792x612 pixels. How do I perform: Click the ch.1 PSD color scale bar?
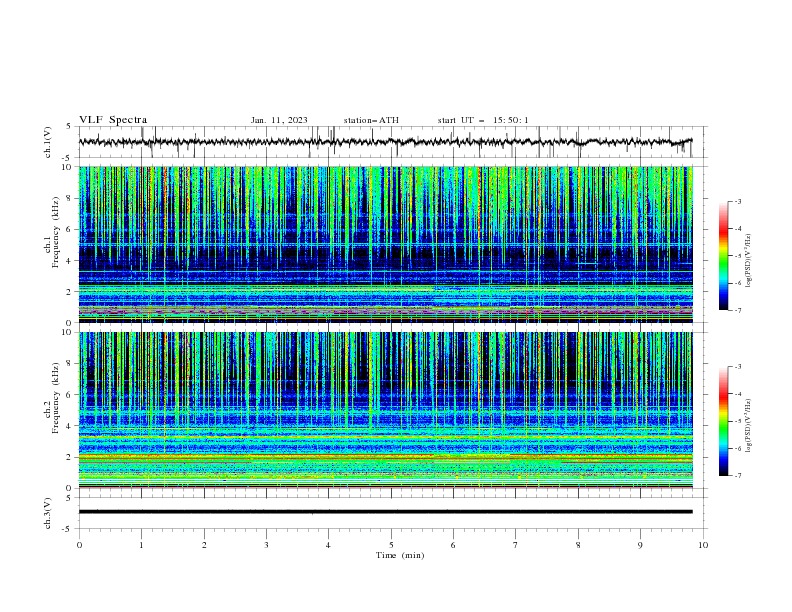[723, 256]
